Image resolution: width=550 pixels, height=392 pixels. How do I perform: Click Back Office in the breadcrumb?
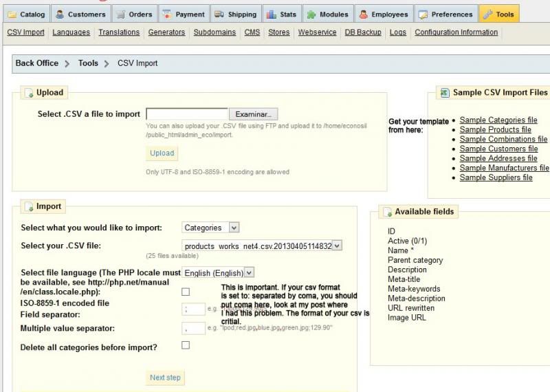37,63
